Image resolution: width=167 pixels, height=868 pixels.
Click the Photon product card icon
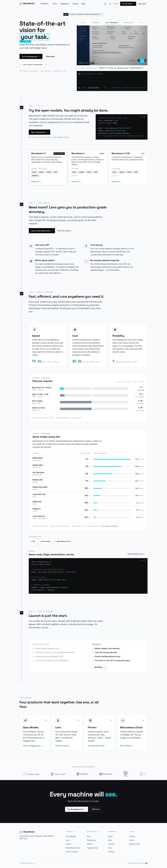(90, 720)
